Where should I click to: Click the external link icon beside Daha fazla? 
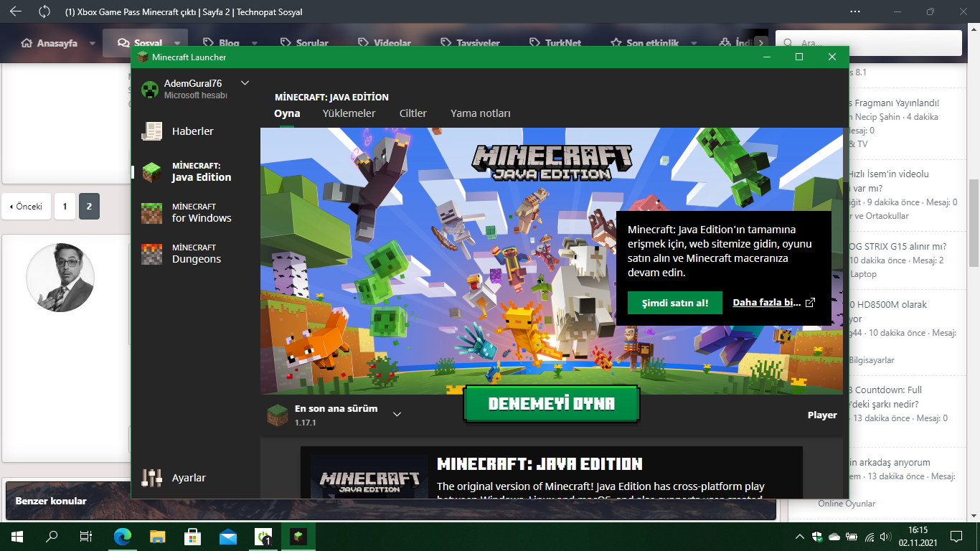[x=811, y=303]
